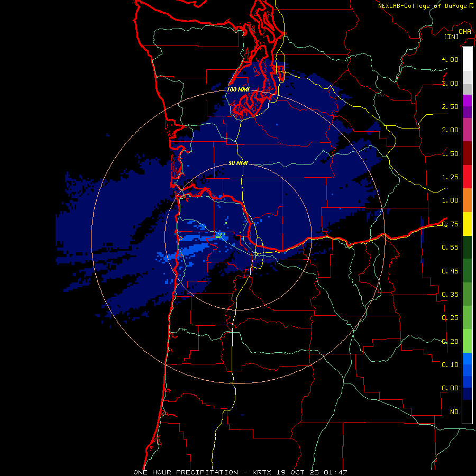Click the 01:47 timestamp in footer
The image size is (476, 476).
click(x=335, y=472)
